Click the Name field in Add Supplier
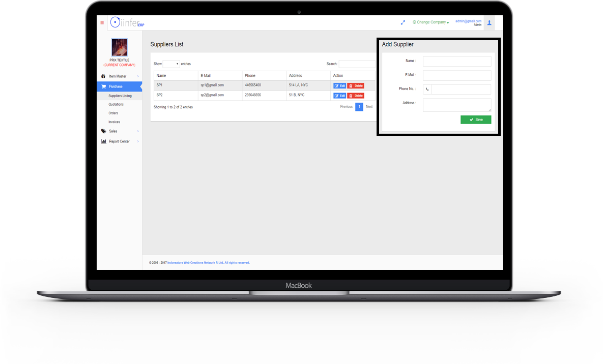603x364 pixels. tap(457, 61)
